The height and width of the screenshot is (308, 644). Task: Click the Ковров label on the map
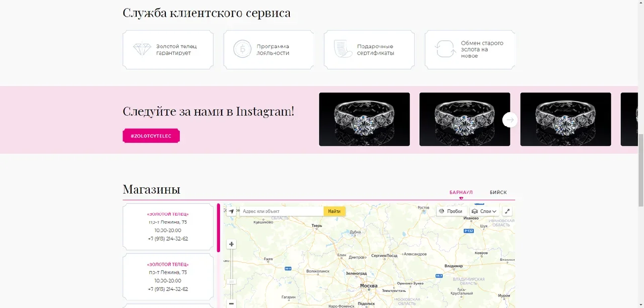click(481, 253)
